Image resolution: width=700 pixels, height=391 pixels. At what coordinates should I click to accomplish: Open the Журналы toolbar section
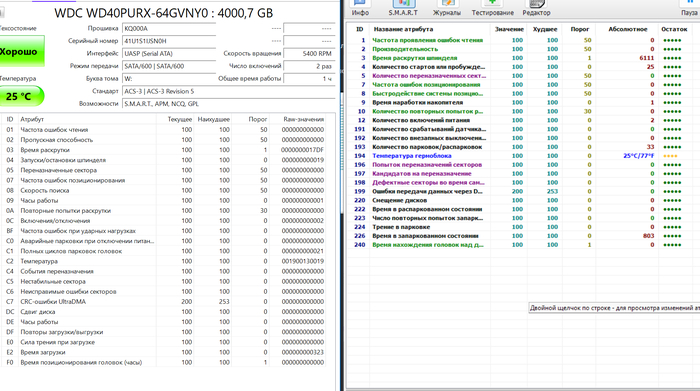(446, 8)
